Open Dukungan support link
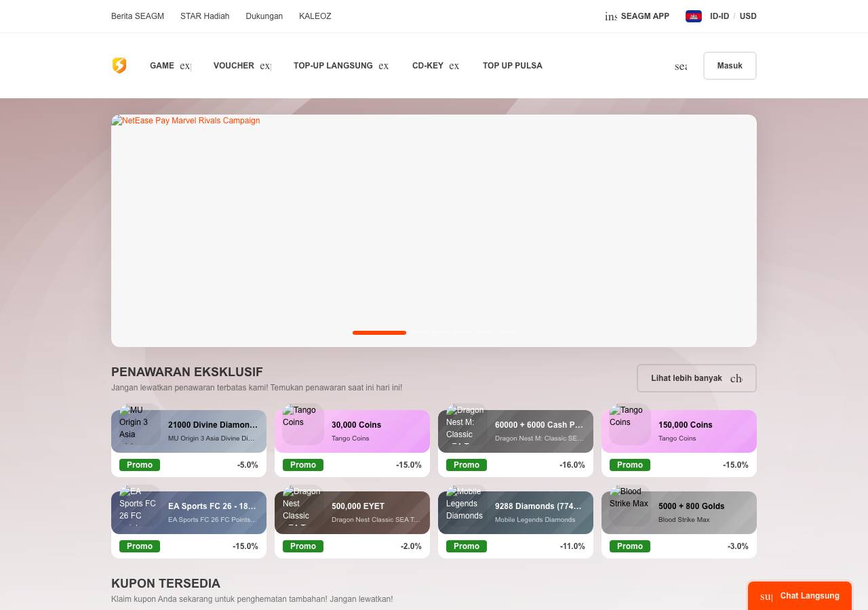 point(264,16)
